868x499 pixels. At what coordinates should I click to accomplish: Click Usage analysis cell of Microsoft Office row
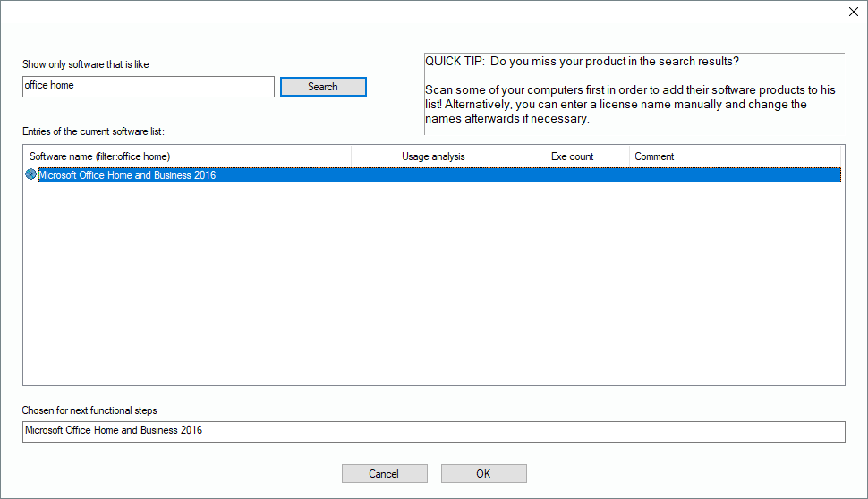point(433,175)
